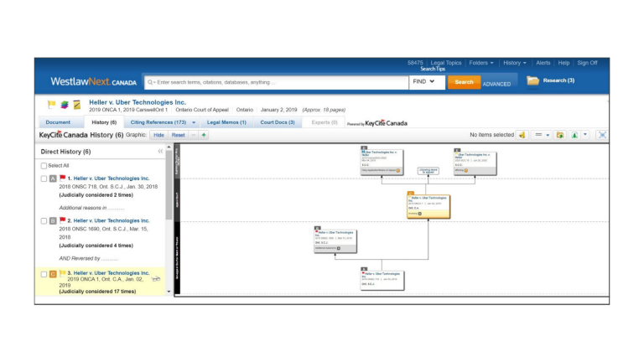Click the Direct History list scrollbar thumb

[x=169, y=184]
